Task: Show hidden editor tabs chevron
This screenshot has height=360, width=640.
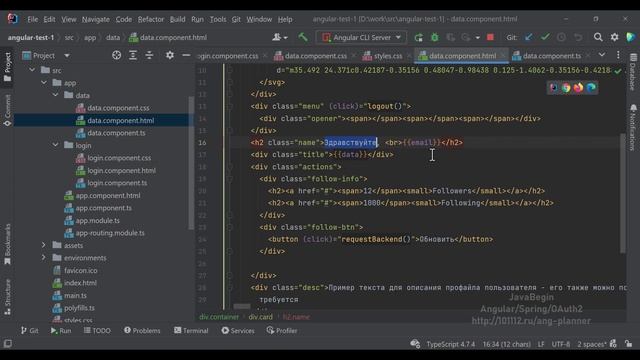Action: (x=602, y=55)
